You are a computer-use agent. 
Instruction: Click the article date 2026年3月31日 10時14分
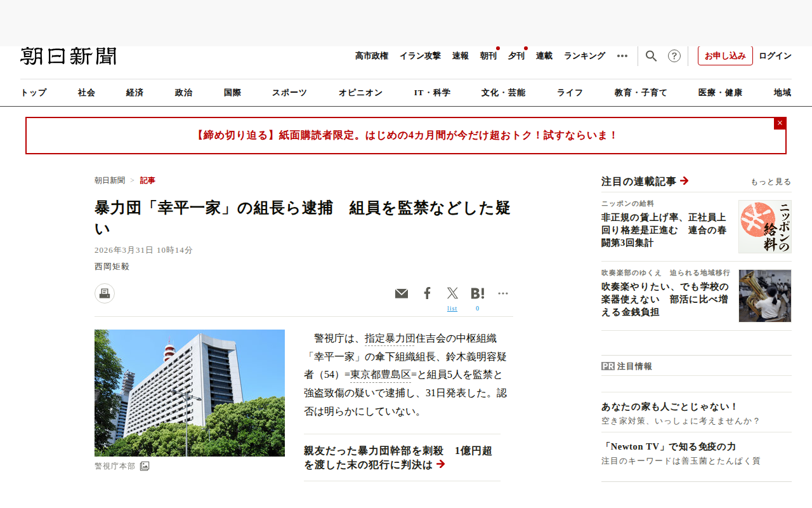point(143,250)
